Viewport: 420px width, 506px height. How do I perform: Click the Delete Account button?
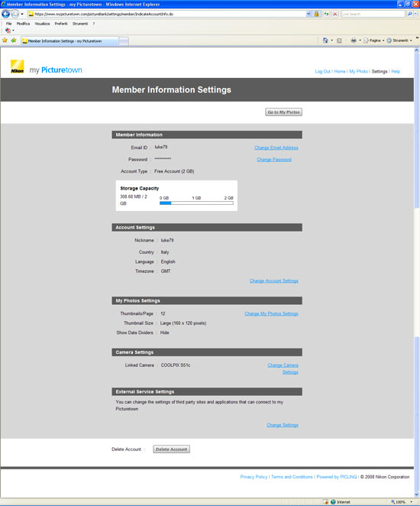(x=171, y=449)
